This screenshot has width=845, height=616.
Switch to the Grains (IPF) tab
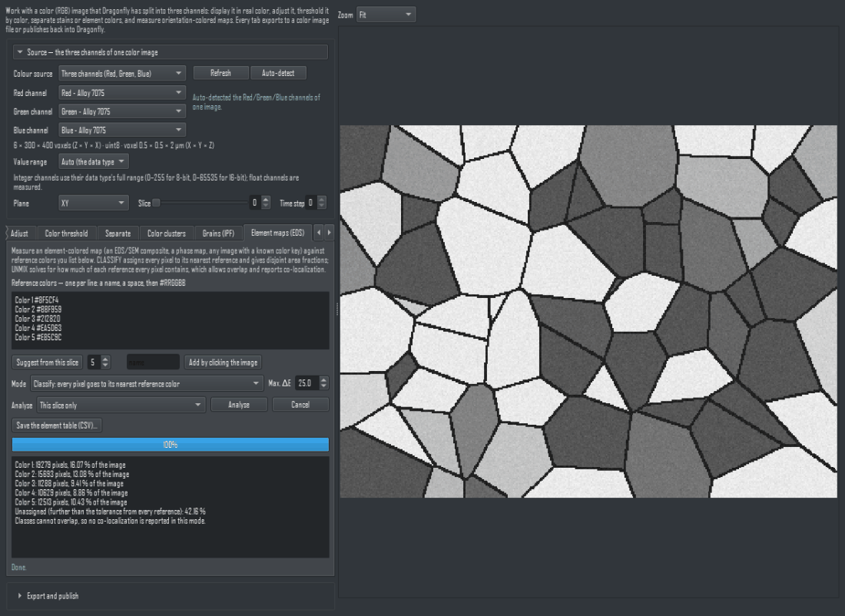[x=218, y=233]
